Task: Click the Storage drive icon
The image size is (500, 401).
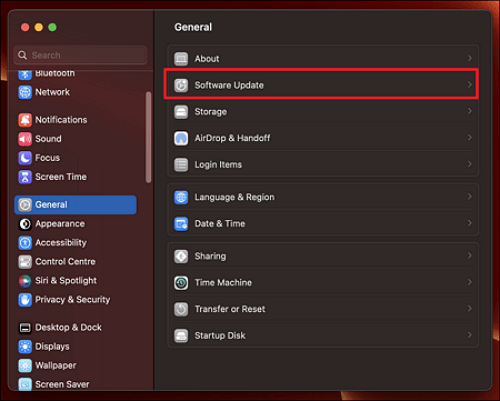Action: tap(181, 112)
